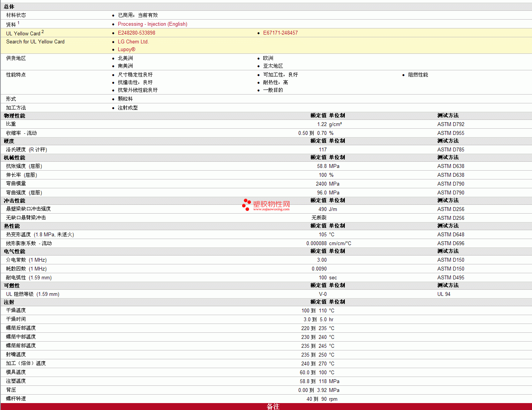
Task: Select the "悬壁梁缺口冲击强度" row label
Action: [x=28, y=209]
